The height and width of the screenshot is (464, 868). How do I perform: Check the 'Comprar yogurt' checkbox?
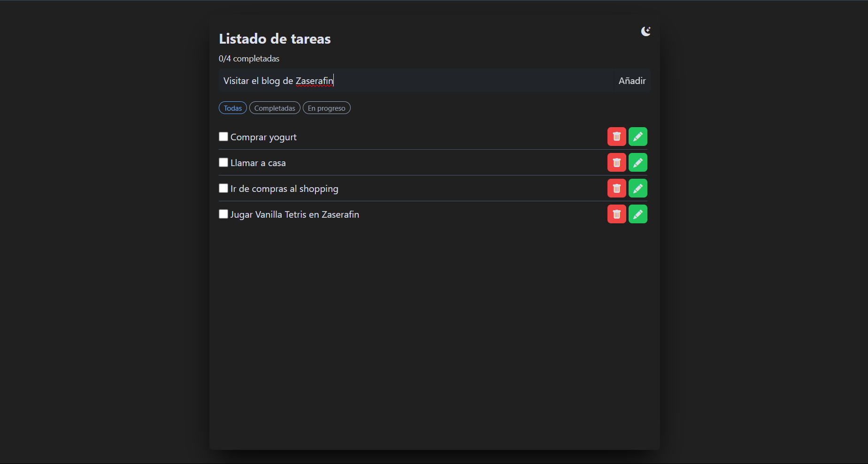223,137
